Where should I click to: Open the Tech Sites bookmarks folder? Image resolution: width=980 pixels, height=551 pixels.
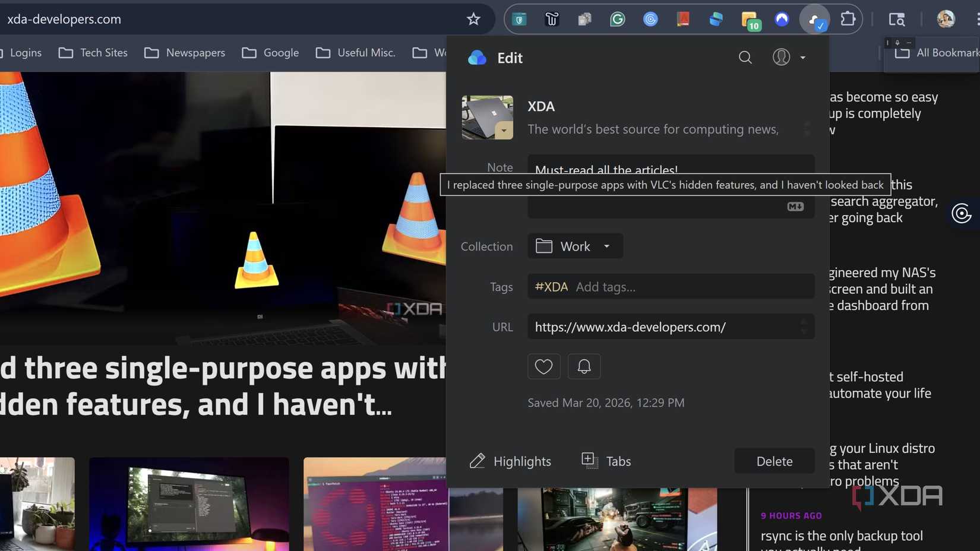pyautogui.click(x=103, y=53)
